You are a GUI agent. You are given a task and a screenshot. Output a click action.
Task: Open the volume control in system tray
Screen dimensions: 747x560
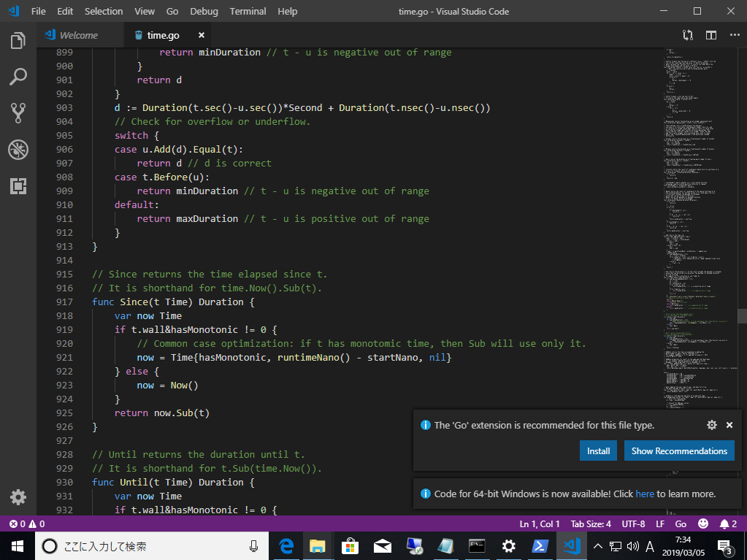(x=632, y=546)
